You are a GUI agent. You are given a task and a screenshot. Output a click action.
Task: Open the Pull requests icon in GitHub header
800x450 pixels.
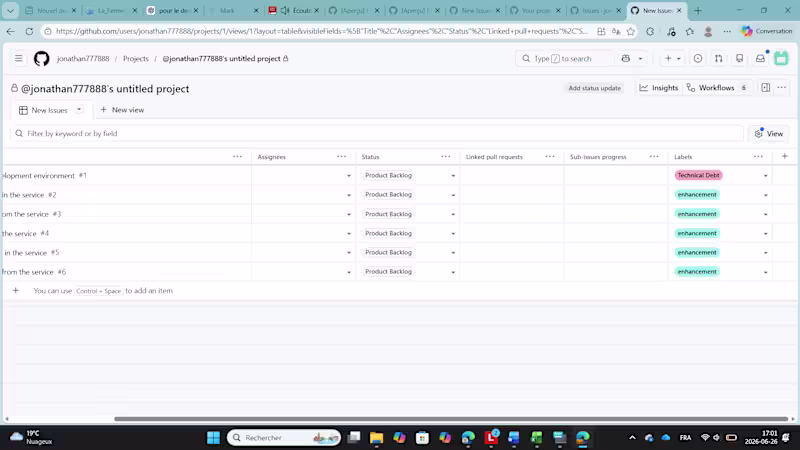pyautogui.click(x=719, y=59)
